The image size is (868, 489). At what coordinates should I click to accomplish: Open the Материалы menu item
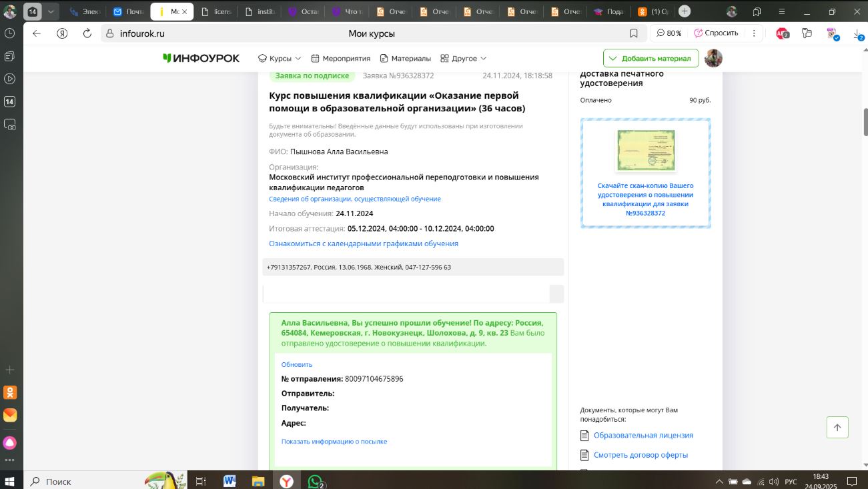pyautogui.click(x=405, y=59)
